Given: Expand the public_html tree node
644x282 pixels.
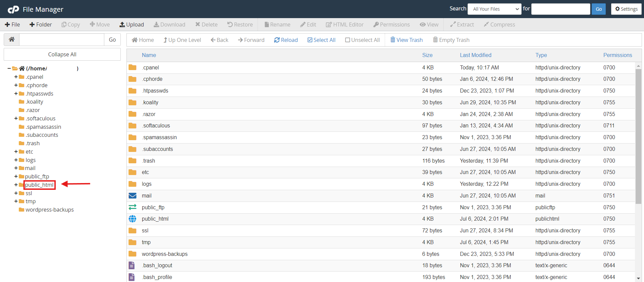Looking at the screenshot, I should (x=16, y=185).
